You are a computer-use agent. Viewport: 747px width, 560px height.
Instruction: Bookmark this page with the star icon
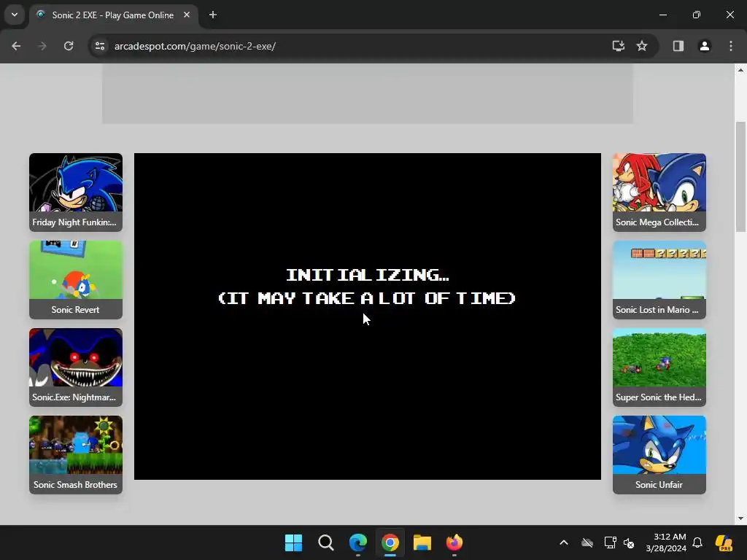[x=642, y=46]
